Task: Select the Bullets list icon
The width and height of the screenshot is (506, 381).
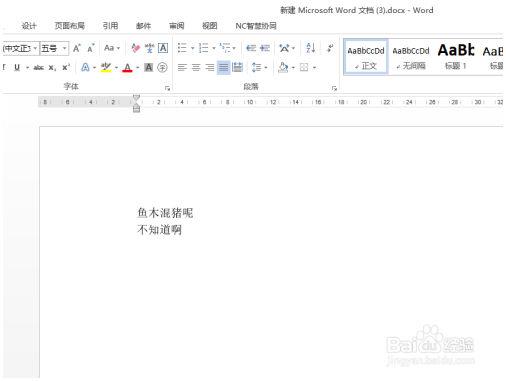Action: click(x=182, y=48)
